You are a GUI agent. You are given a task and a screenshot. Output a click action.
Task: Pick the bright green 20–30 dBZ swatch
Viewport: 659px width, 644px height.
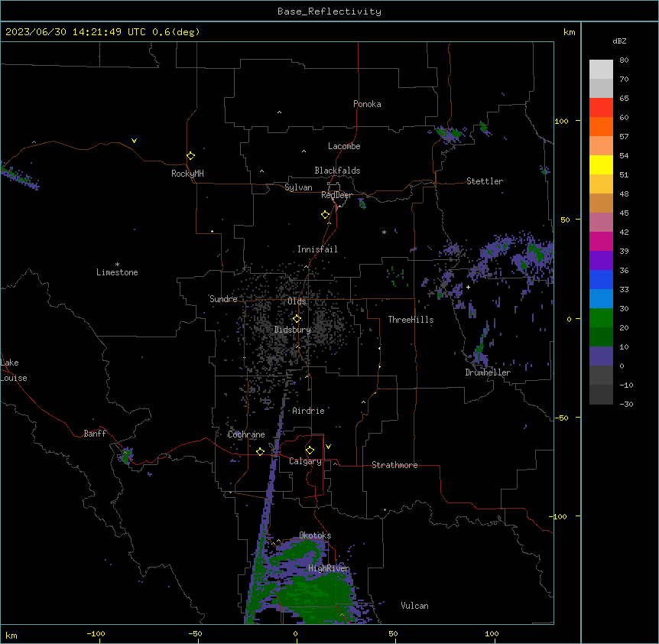coord(601,318)
